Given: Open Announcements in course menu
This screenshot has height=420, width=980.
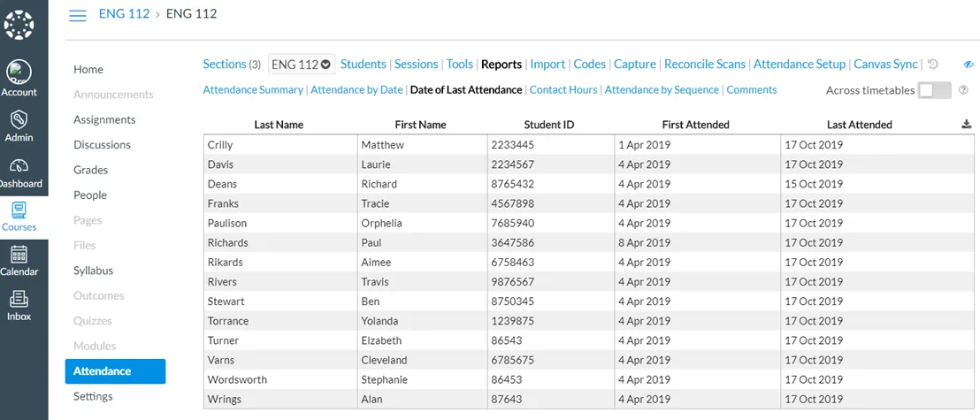Looking at the screenshot, I should (113, 95).
